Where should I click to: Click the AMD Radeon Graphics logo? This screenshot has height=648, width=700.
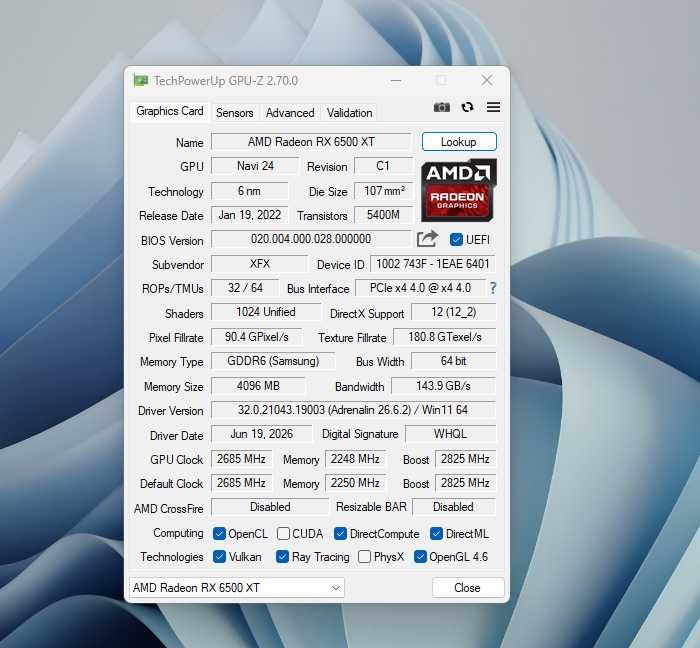click(x=458, y=191)
